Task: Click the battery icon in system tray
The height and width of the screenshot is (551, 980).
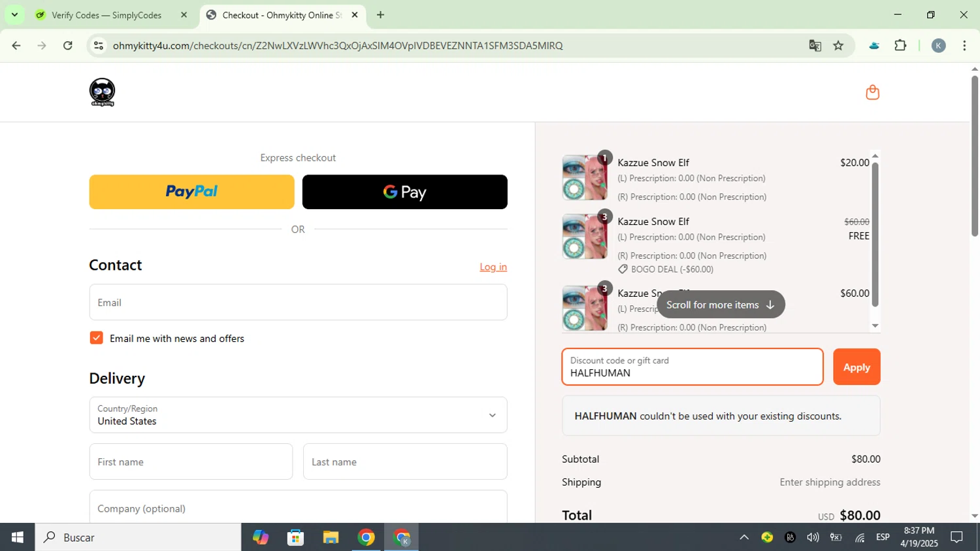Action: tap(836, 537)
